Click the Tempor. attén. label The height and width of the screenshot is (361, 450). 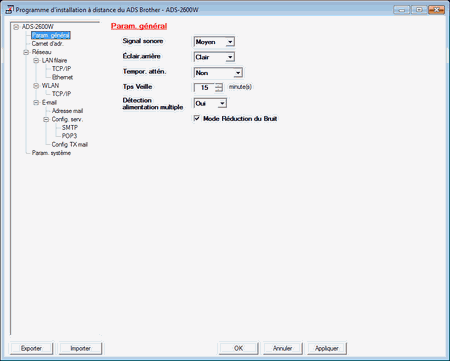pyautogui.click(x=144, y=71)
